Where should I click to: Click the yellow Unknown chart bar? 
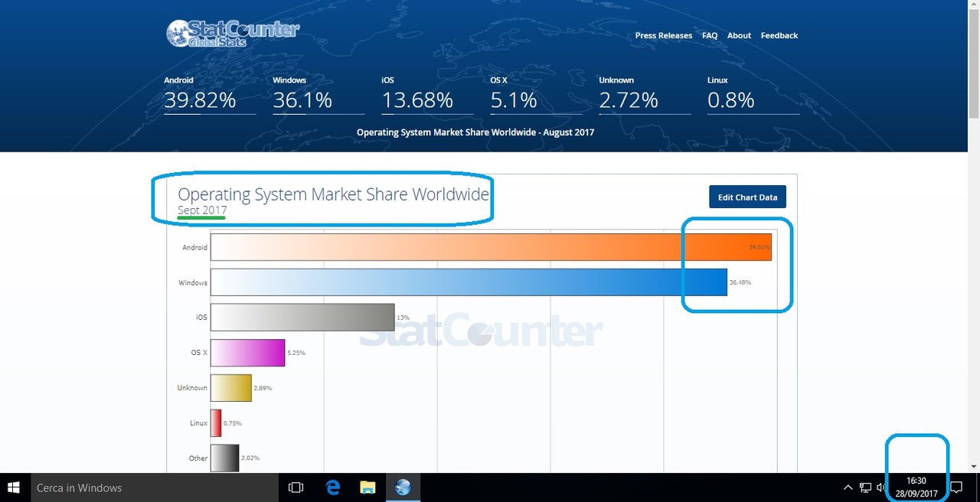230,388
